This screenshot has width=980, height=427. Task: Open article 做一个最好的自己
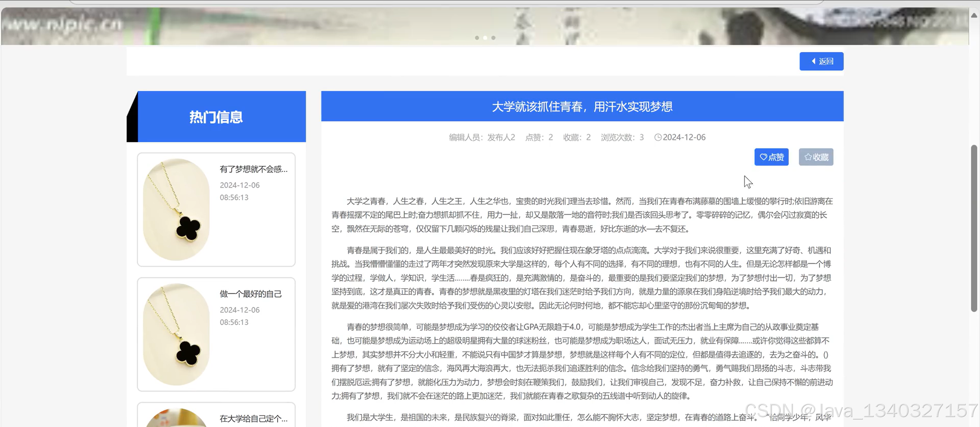[x=250, y=294]
